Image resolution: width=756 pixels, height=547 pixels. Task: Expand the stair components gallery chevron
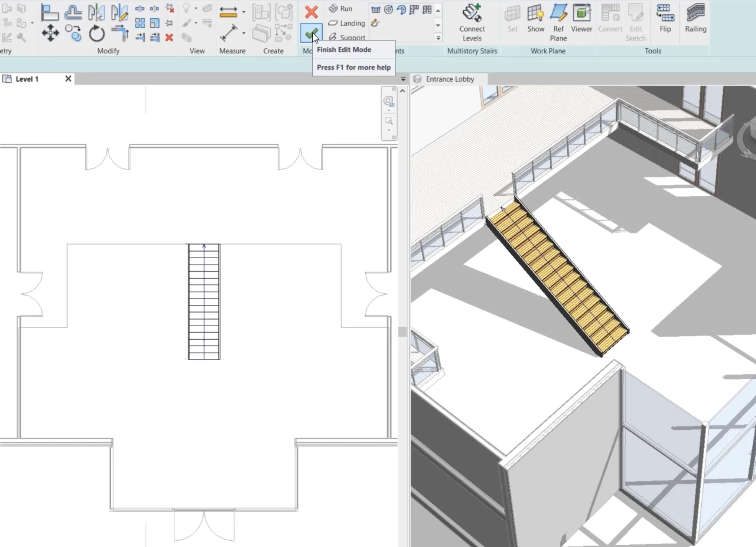(x=438, y=38)
